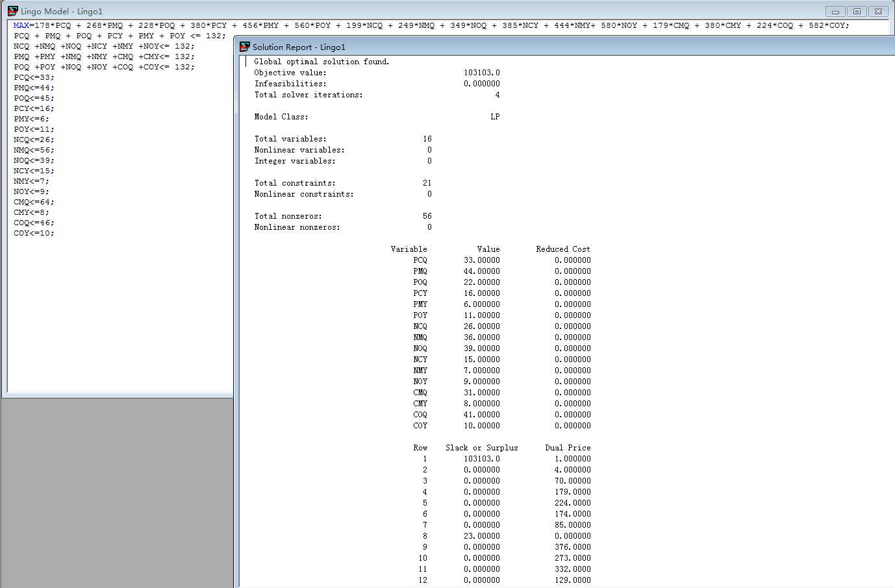Click the LP model class value

pyautogui.click(x=495, y=117)
